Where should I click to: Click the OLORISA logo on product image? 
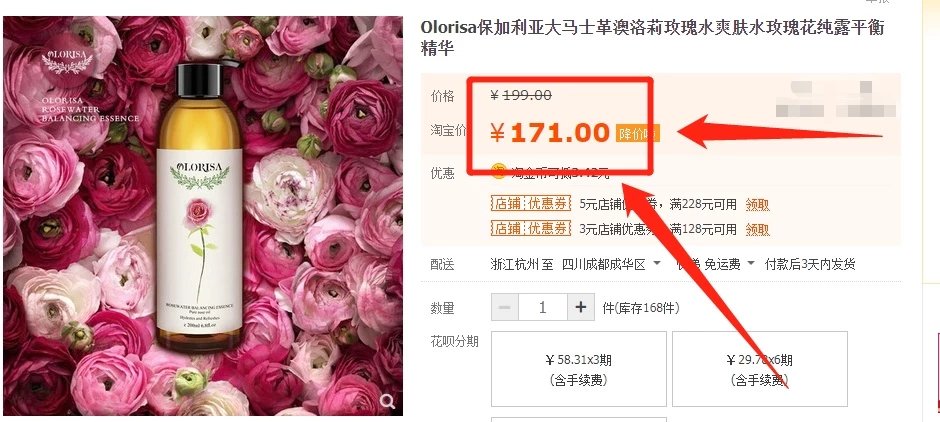67,60
